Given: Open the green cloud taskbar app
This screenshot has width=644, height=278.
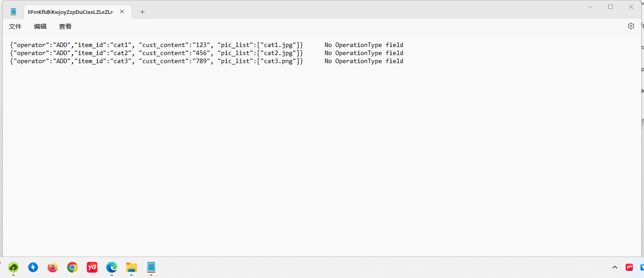Looking at the screenshot, I should point(13,268).
